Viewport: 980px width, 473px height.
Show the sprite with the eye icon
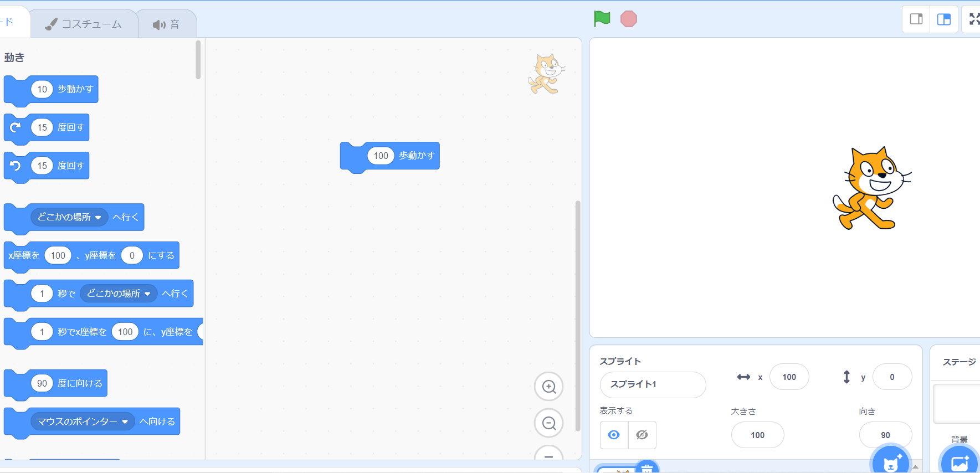coord(614,435)
